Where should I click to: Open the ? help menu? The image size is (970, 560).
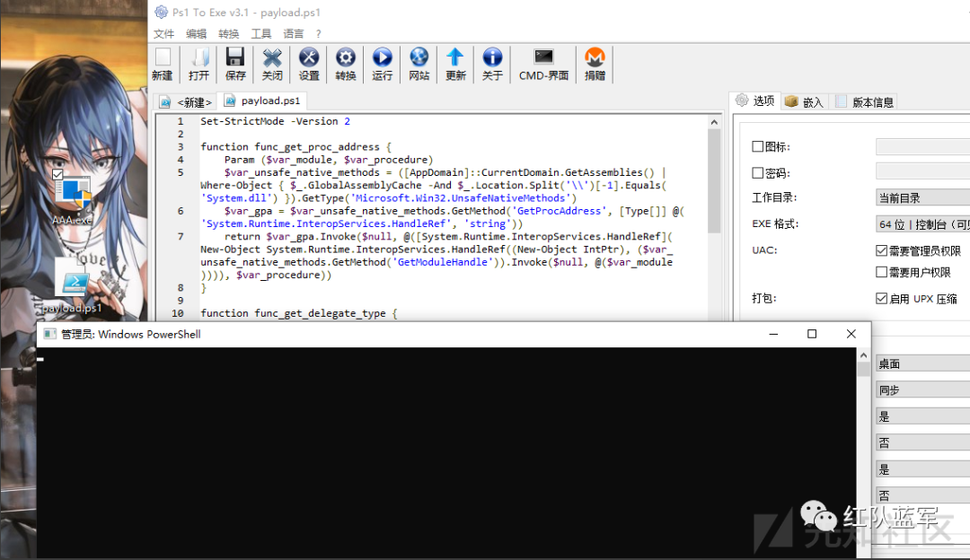[319, 34]
